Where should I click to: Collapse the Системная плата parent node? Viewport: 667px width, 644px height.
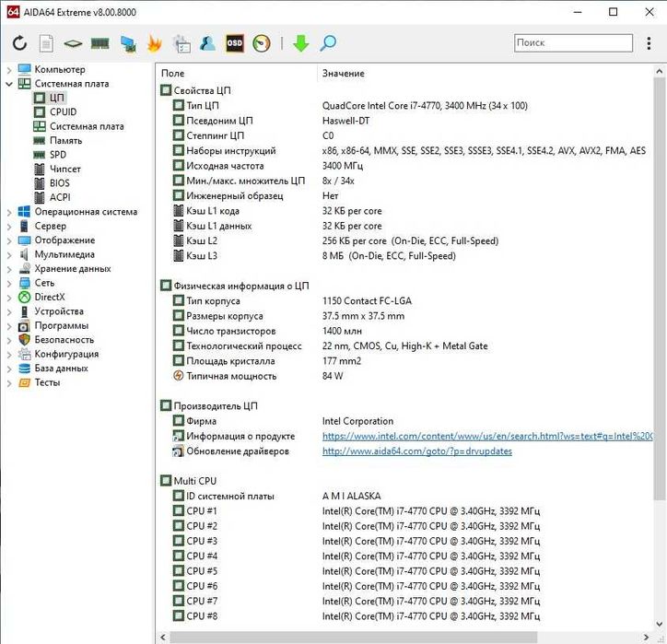(x=9, y=84)
